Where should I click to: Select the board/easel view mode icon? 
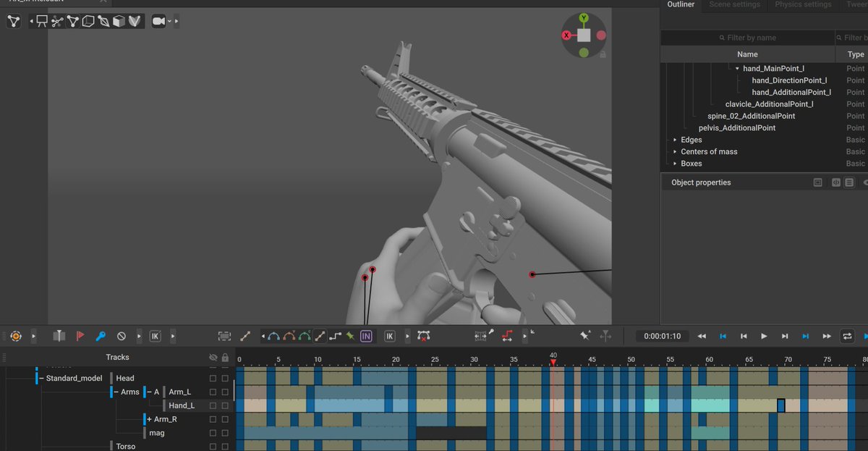(43, 21)
